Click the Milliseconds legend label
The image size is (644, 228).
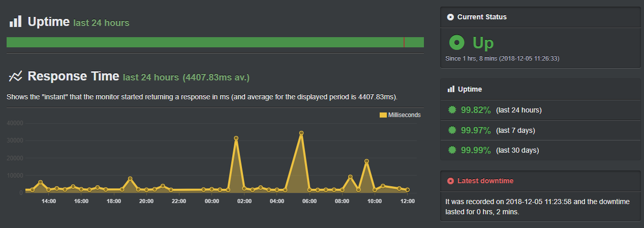[x=405, y=115]
